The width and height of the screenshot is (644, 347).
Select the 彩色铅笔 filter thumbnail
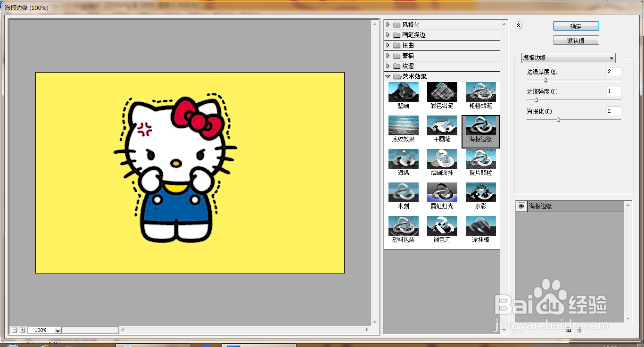tap(442, 95)
